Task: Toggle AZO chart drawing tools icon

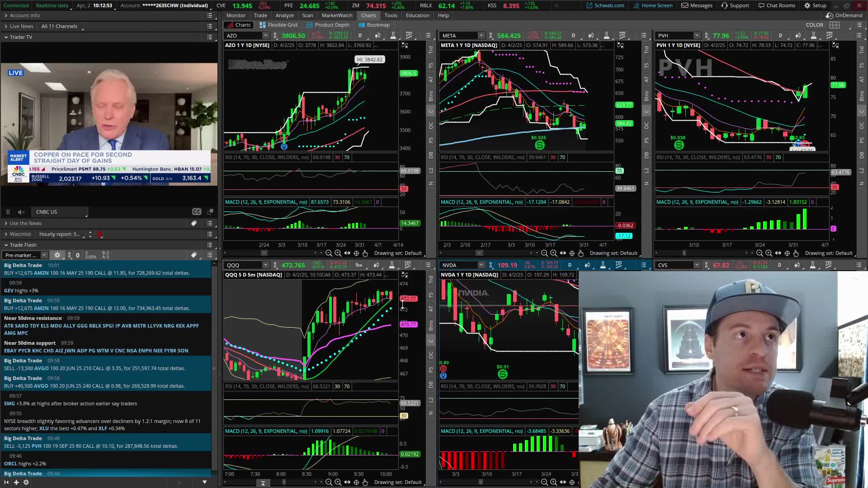Action: click(405, 46)
